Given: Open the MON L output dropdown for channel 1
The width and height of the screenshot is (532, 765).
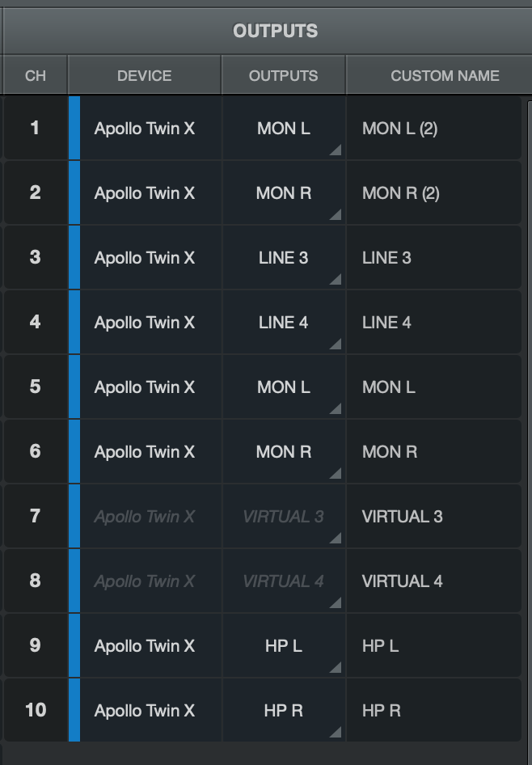Looking at the screenshot, I should coord(284,129).
